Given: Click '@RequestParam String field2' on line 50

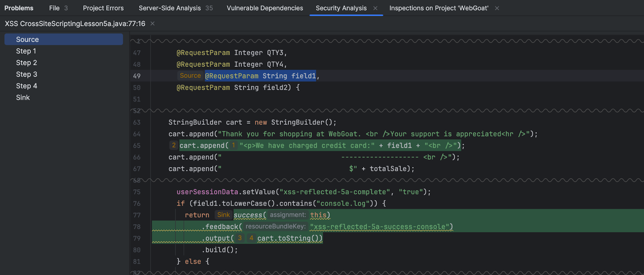Looking at the screenshot, I should pyautogui.click(x=231, y=87).
